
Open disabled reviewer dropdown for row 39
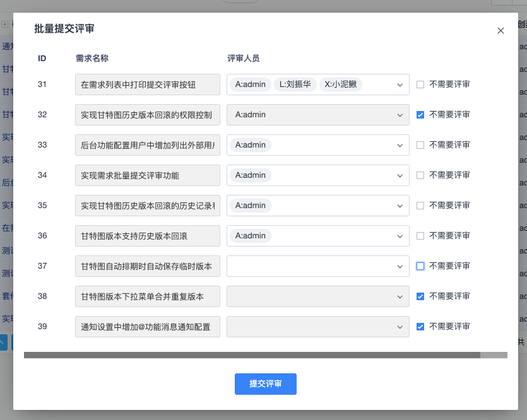(x=318, y=327)
